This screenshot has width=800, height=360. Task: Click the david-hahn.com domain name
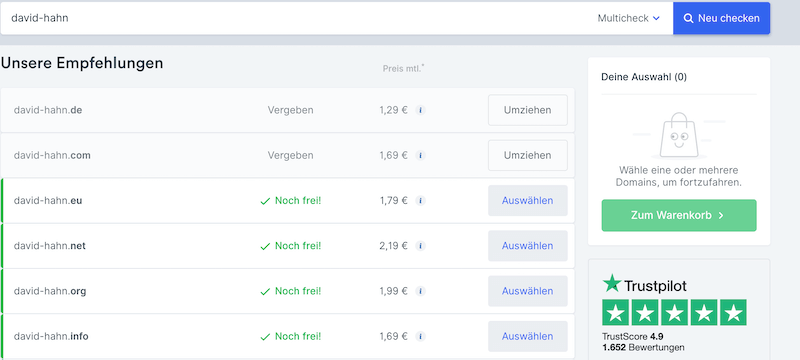pyautogui.click(x=52, y=156)
